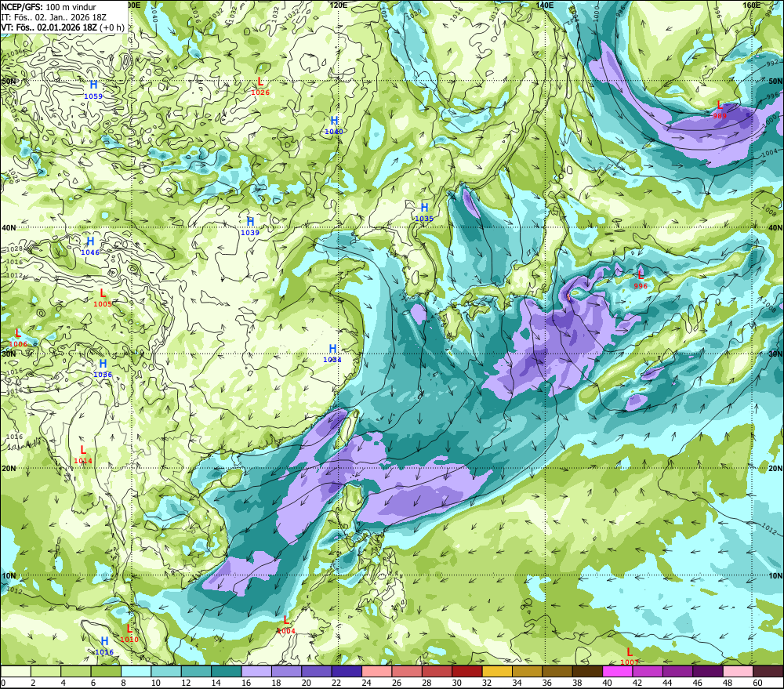The image size is (784, 689).
Task: Select the H 1040 high-pressure marker
Action: coord(334,125)
